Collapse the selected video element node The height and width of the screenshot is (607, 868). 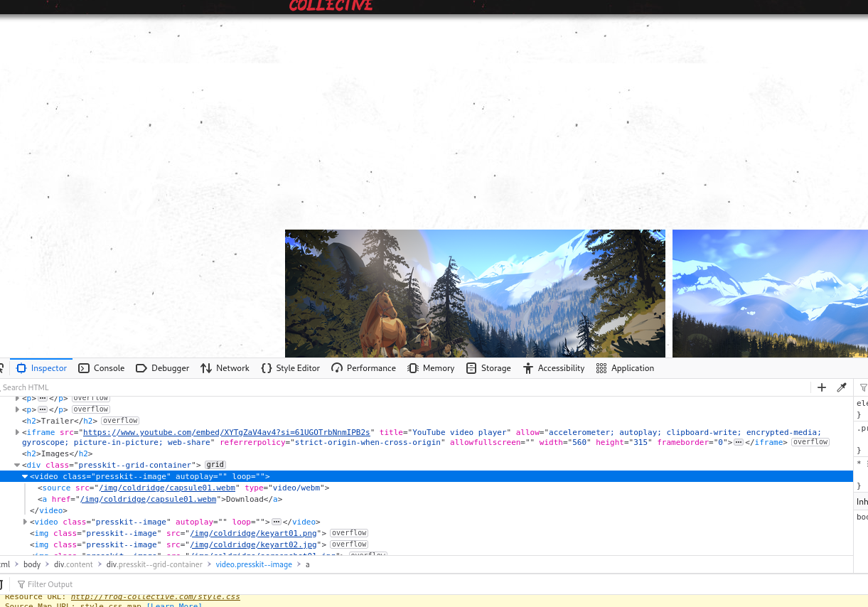point(26,476)
